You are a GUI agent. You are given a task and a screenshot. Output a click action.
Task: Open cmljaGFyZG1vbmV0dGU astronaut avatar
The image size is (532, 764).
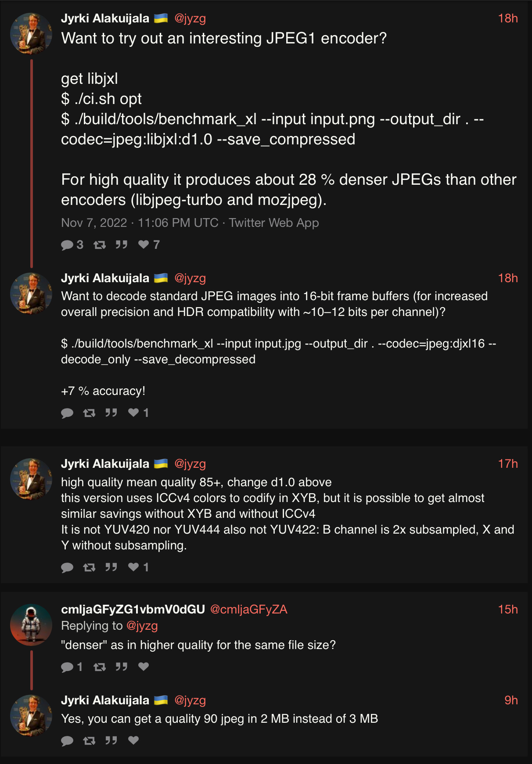click(31, 624)
